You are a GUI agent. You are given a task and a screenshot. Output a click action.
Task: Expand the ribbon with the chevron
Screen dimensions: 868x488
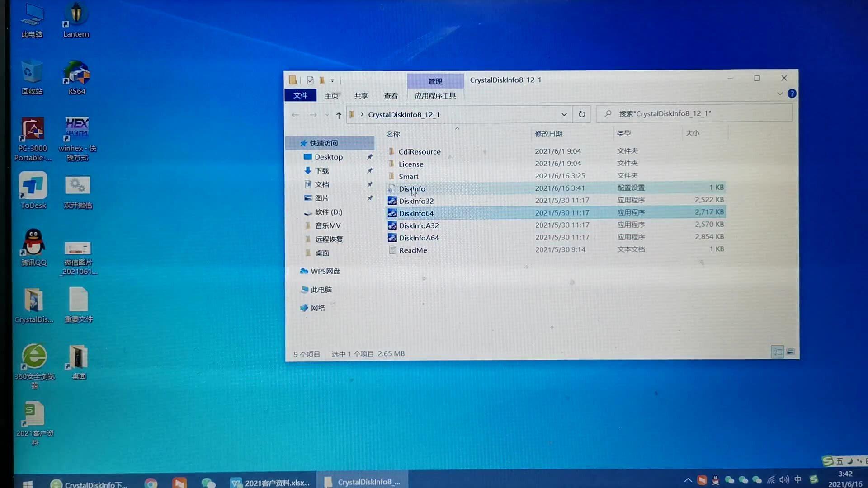click(780, 94)
